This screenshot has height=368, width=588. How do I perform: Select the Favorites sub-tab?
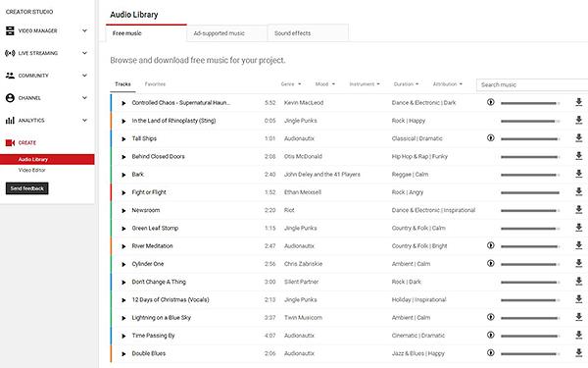155,84
